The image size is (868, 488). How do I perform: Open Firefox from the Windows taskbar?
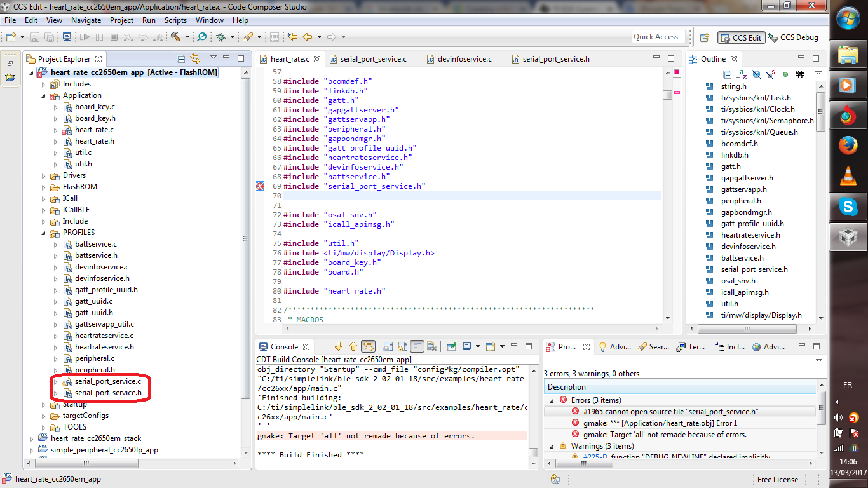(848, 146)
